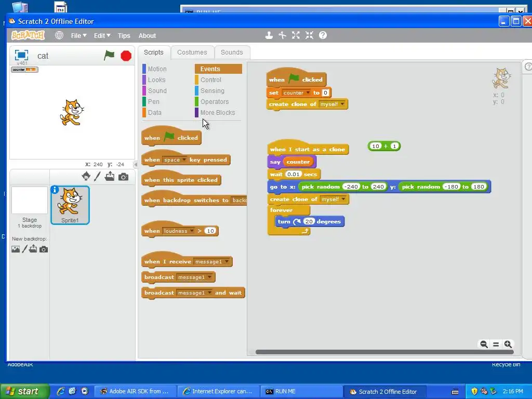Open the File menu

point(79,36)
